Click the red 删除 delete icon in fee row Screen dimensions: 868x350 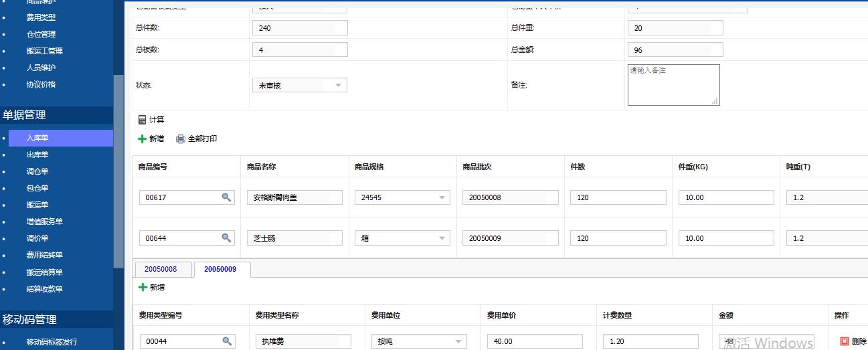point(844,341)
